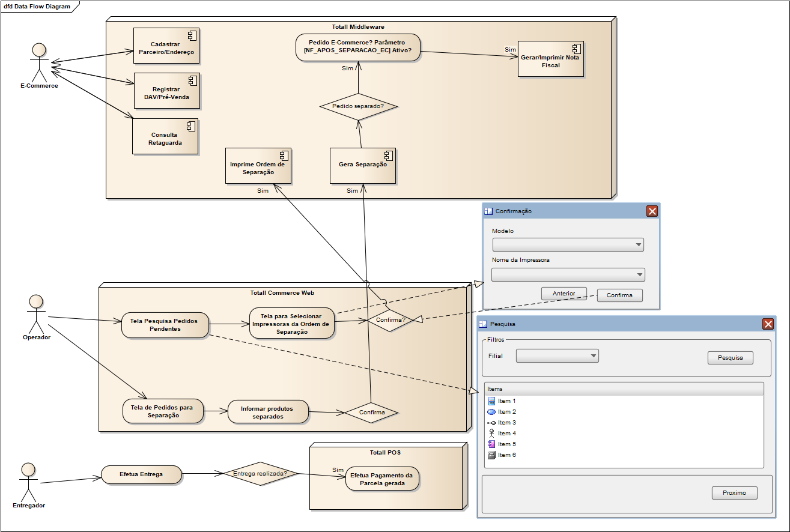Select the 'Entrega realizada?' decision diamond
The image size is (790, 532).
[x=260, y=474]
